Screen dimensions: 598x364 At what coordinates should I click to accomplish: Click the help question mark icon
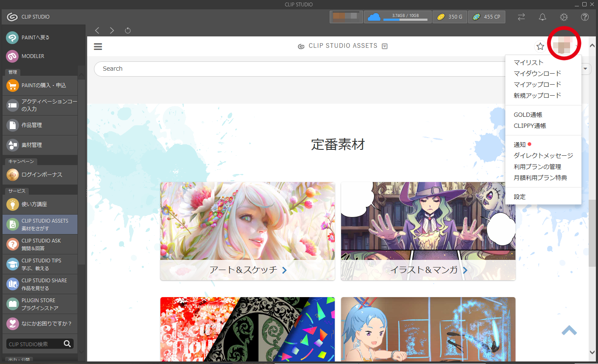(585, 17)
